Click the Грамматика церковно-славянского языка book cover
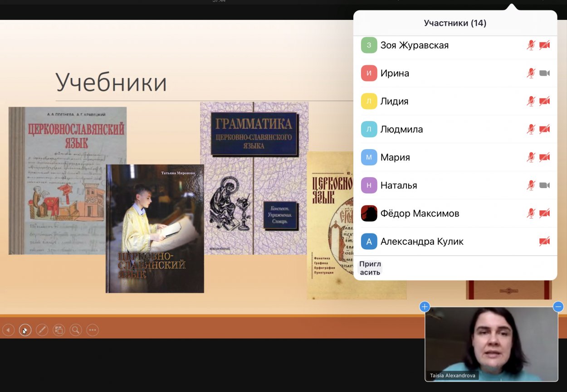The width and height of the screenshot is (567, 392). point(254,178)
